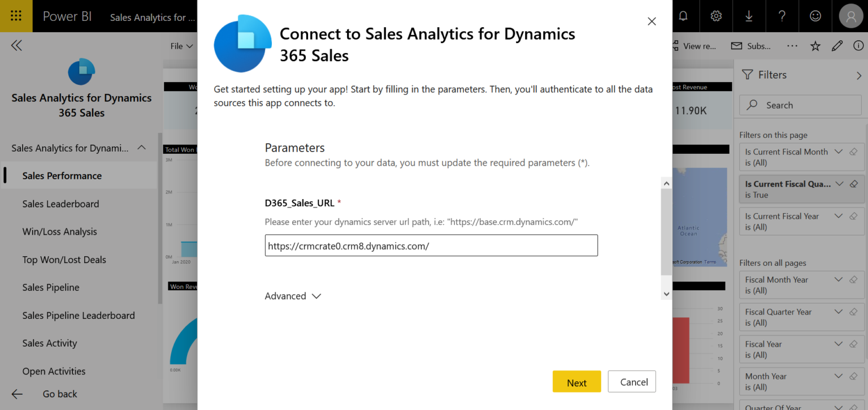Click the View related button
The width and height of the screenshot is (868, 410).
tap(694, 46)
